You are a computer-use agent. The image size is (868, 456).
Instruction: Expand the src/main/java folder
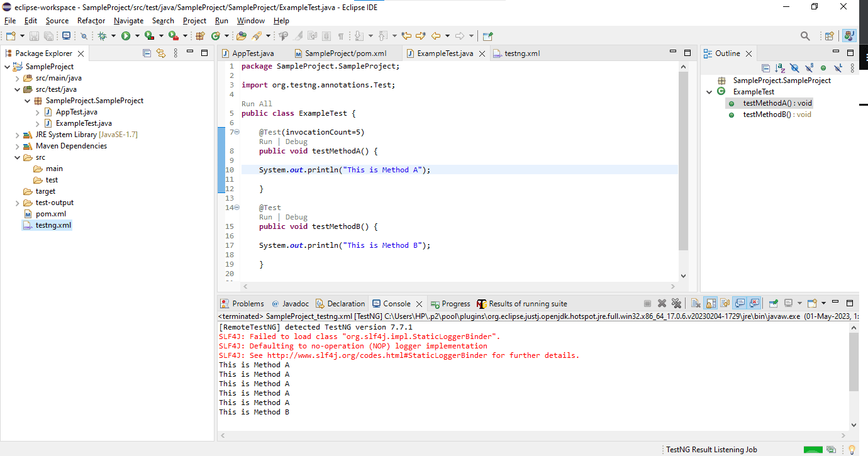point(18,78)
